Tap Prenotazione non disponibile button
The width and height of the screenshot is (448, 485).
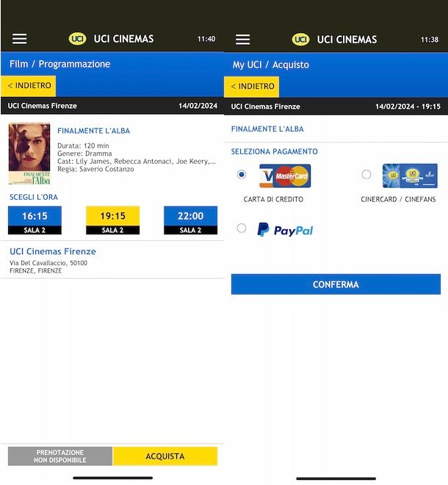coord(60,456)
